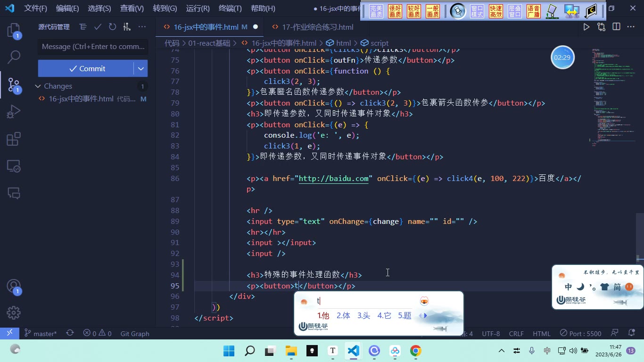Open the Search view in activity bar

coord(14,58)
